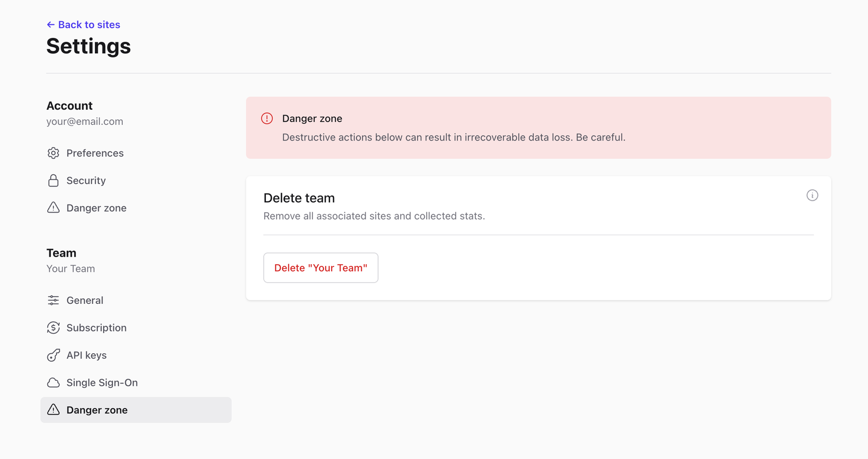Click the Preferences gear icon
Viewport: 868px width, 459px height.
[x=53, y=153]
